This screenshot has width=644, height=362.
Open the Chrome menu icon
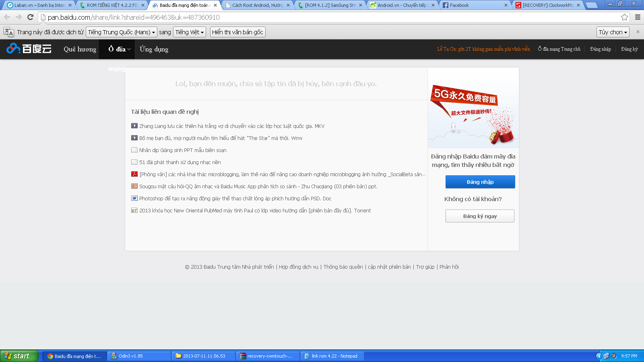pyautogui.click(x=638, y=17)
